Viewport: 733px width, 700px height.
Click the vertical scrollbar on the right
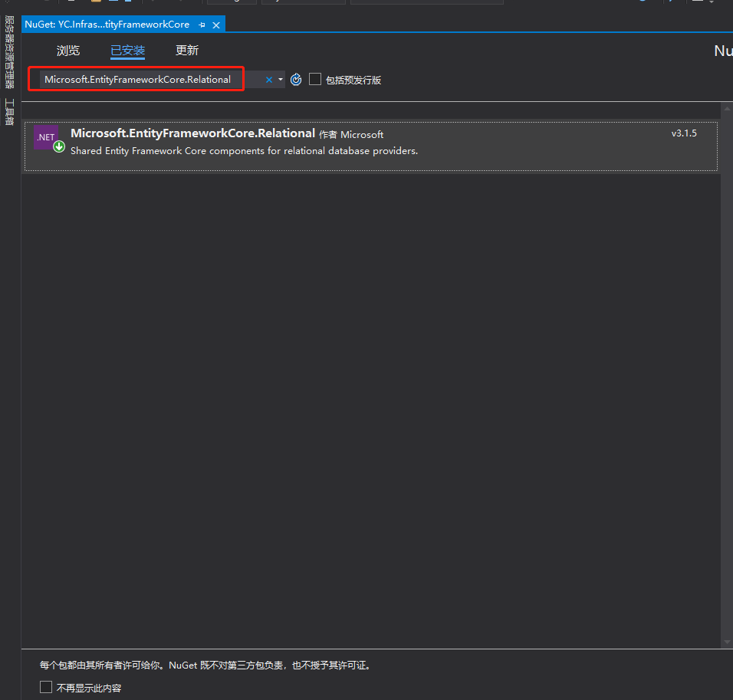[725, 307]
